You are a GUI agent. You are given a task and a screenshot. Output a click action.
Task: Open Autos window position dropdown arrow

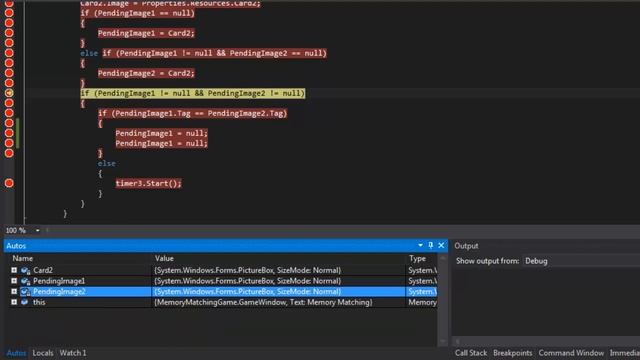(x=420, y=245)
